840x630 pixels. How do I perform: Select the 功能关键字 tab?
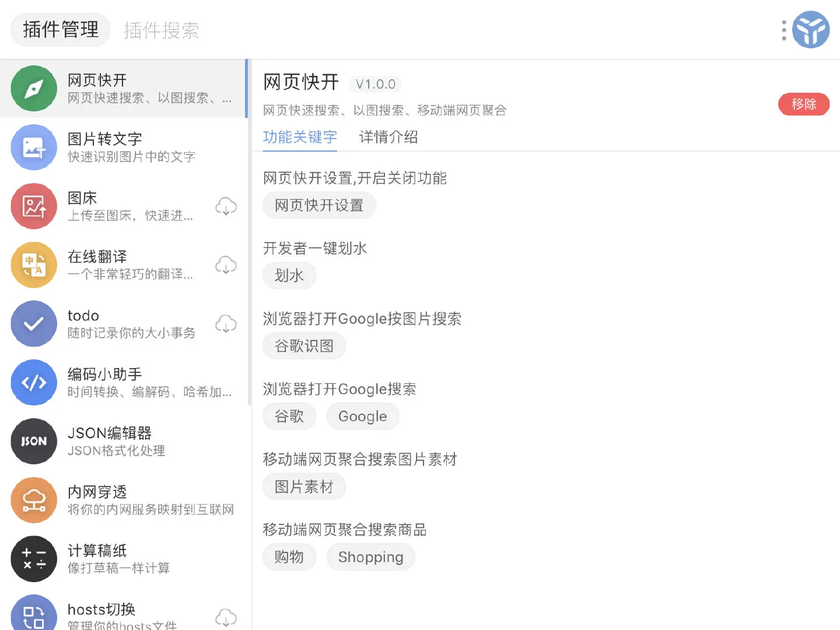click(x=300, y=138)
